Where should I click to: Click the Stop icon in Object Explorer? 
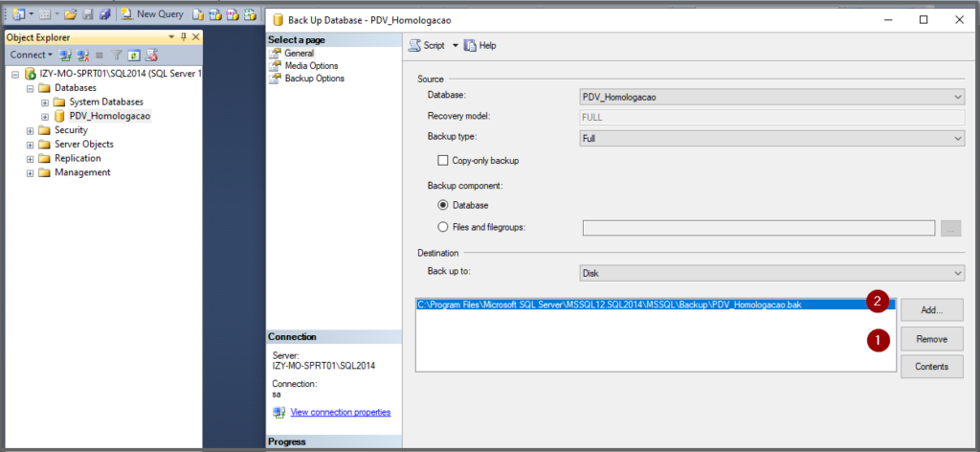coord(100,55)
